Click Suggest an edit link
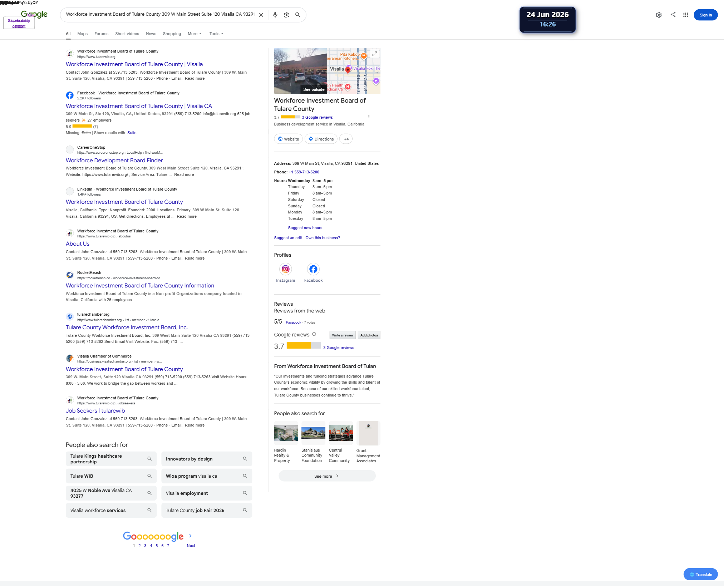This screenshot has height=586, width=728. [288, 238]
